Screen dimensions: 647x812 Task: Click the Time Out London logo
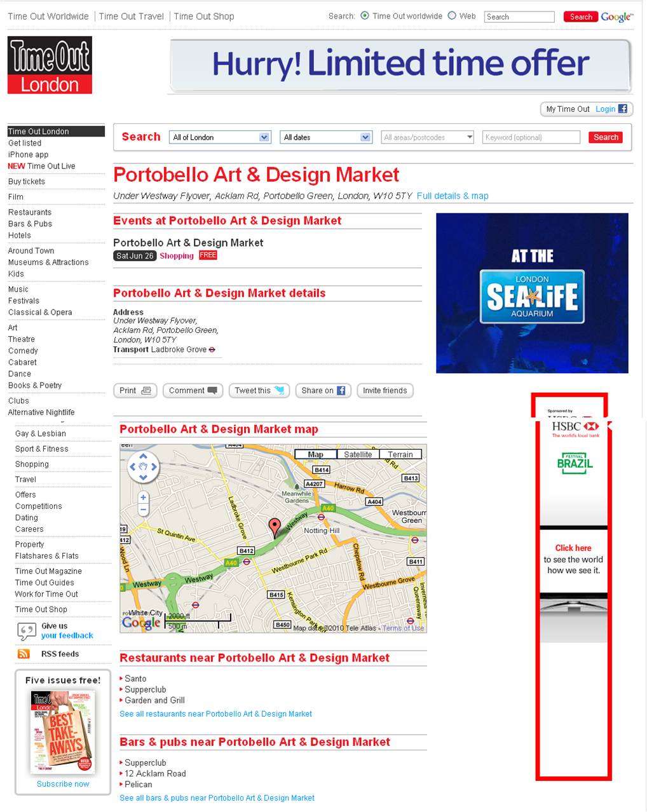pos(50,65)
